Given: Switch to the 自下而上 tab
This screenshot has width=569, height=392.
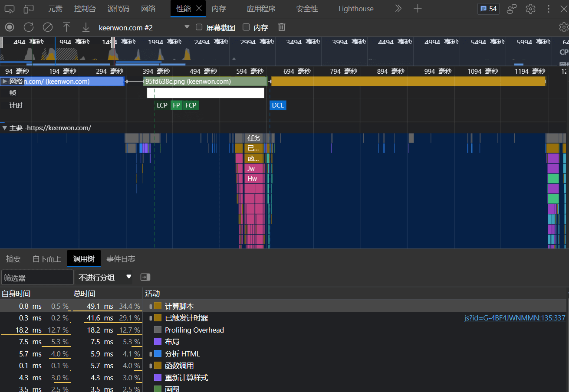Looking at the screenshot, I should [46, 259].
